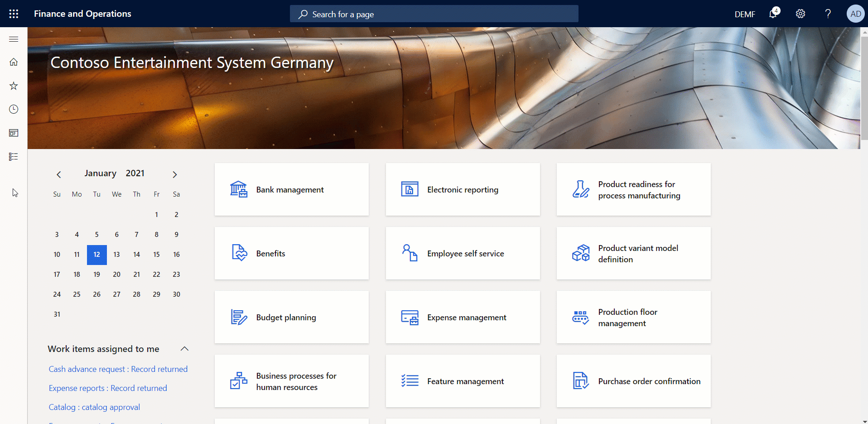Expand the navigation pane hamburger menu
868x424 pixels.
point(14,39)
